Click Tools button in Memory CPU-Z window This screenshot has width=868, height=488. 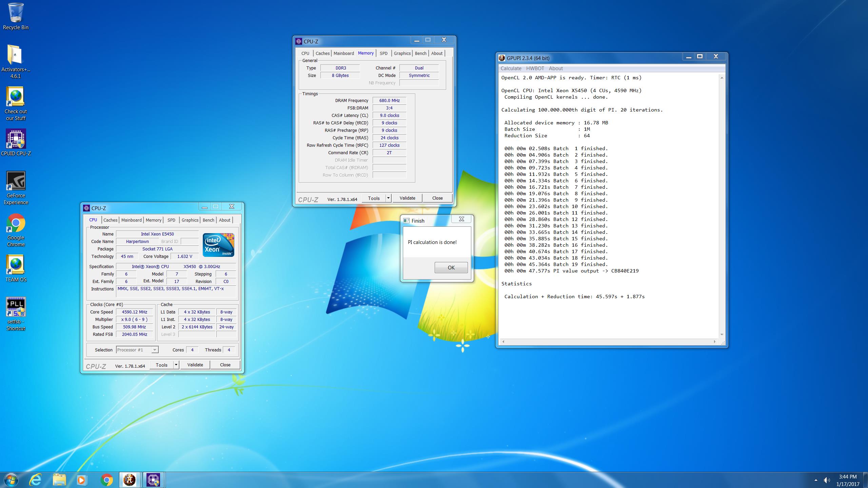pyautogui.click(x=374, y=198)
